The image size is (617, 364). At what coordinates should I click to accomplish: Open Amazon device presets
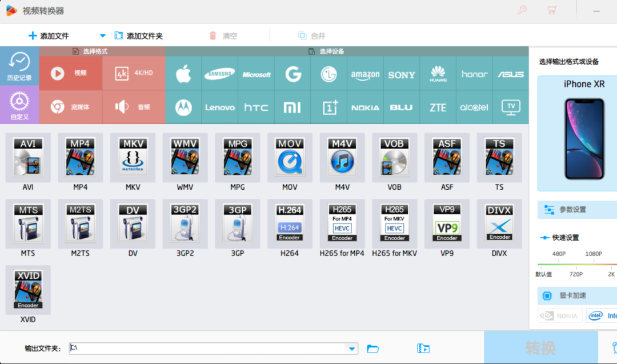point(365,74)
